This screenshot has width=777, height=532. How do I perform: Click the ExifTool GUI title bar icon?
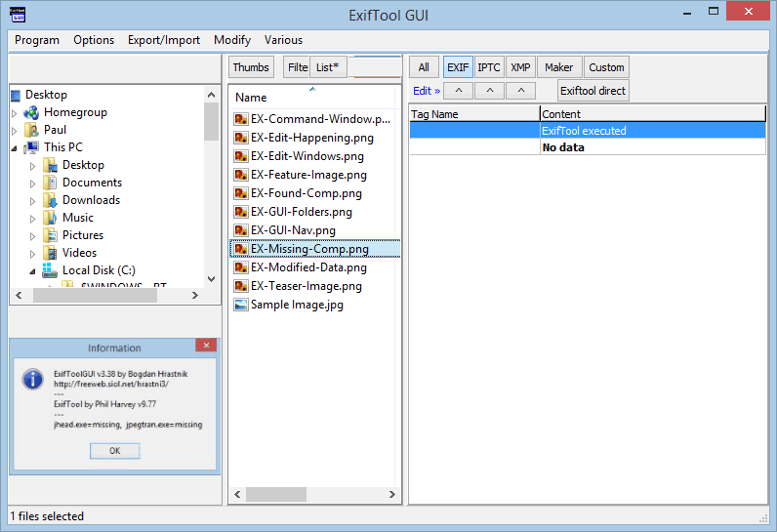18,15
